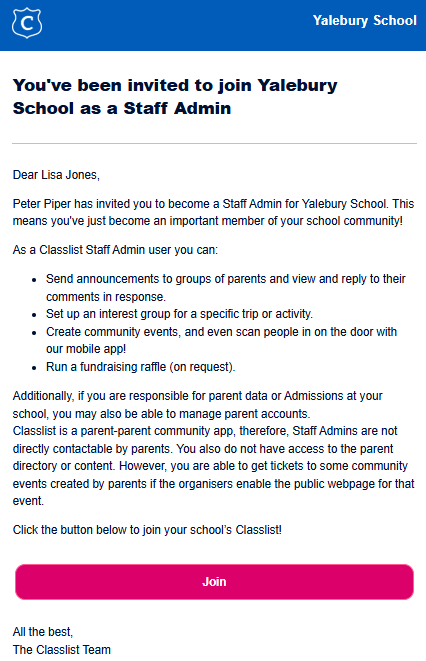This screenshot has width=426, height=661.
Task: Click the "As a Classlist Staff Admin user" line
Action: pyautogui.click(x=115, y=250)
